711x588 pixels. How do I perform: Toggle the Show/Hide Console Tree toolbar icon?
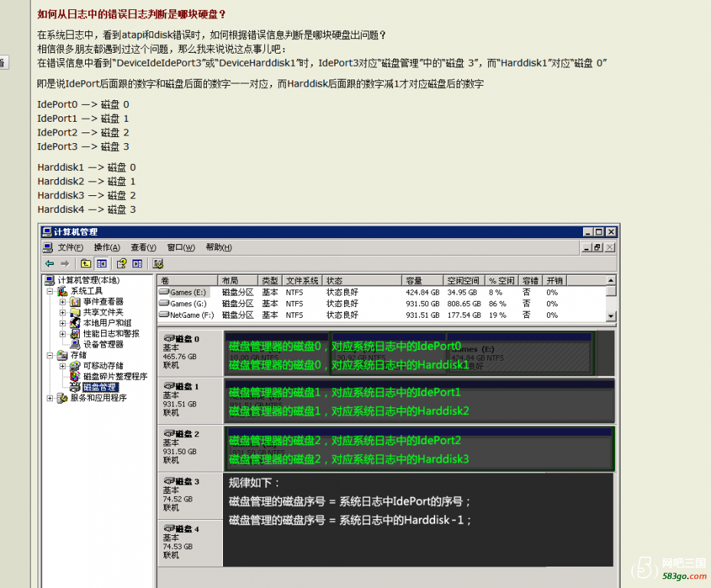[x=102, y=263]
